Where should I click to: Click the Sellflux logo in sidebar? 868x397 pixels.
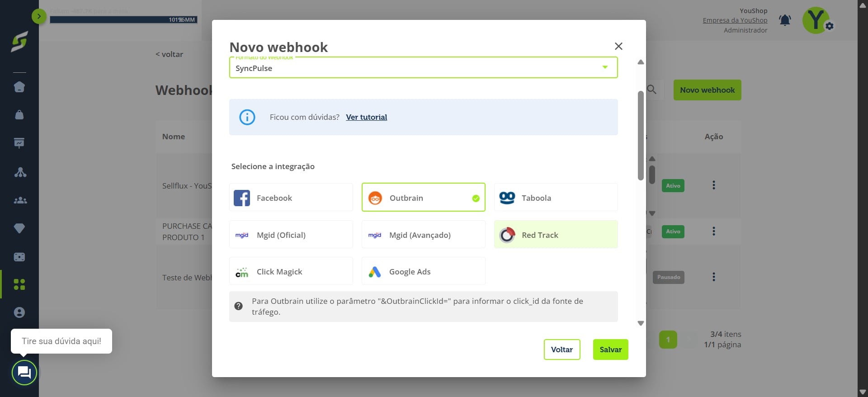(x=19, y=42)
